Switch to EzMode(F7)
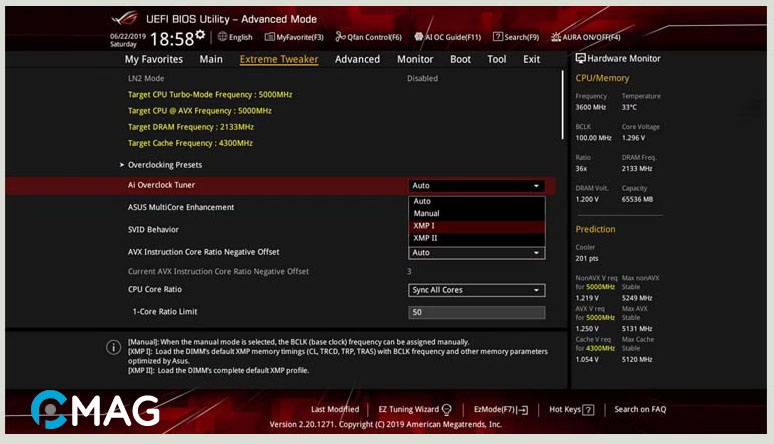Image resolution: width=774 pixels, height=444 pixels. pos(501,409)
